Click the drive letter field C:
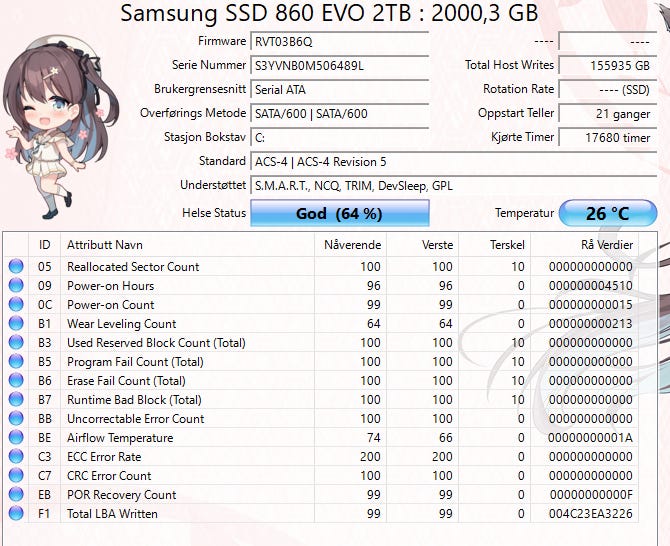This screenshot has height=546, width=670. tap(340, 138)
